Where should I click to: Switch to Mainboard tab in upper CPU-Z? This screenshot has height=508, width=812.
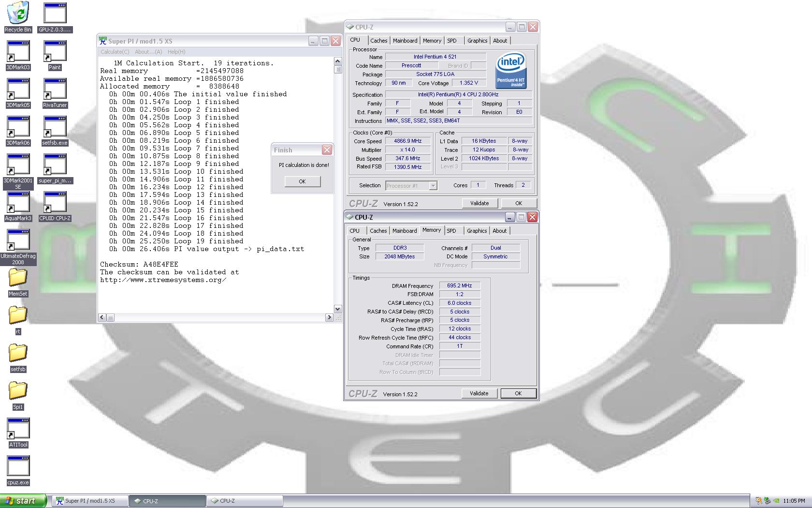(405, 41)
